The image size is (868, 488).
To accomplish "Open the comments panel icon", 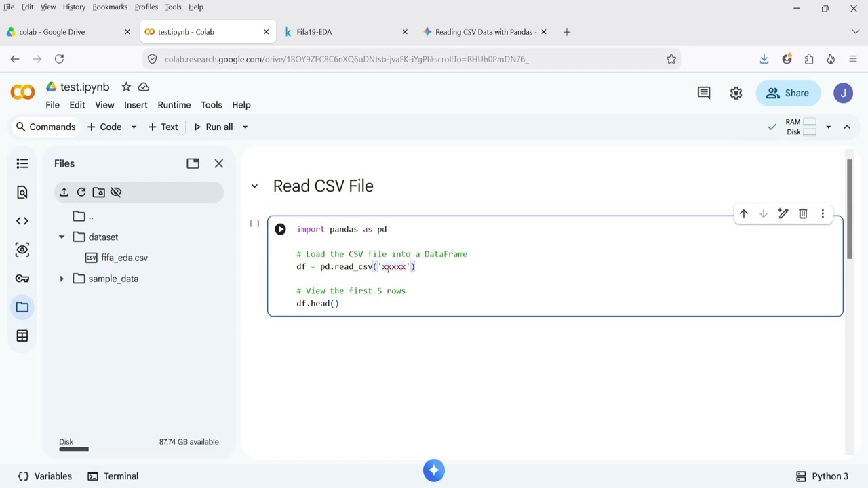I will pos(704,93).
